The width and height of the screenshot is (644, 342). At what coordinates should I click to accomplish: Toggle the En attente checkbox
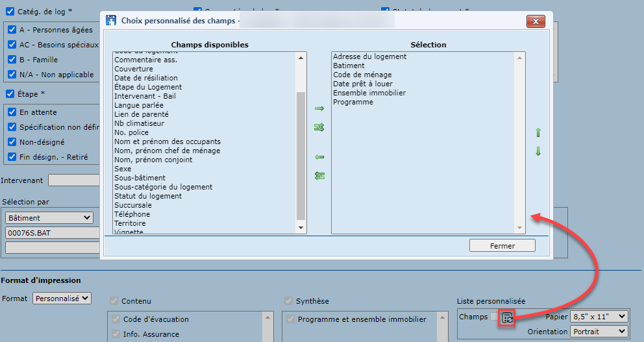[12, 112]
